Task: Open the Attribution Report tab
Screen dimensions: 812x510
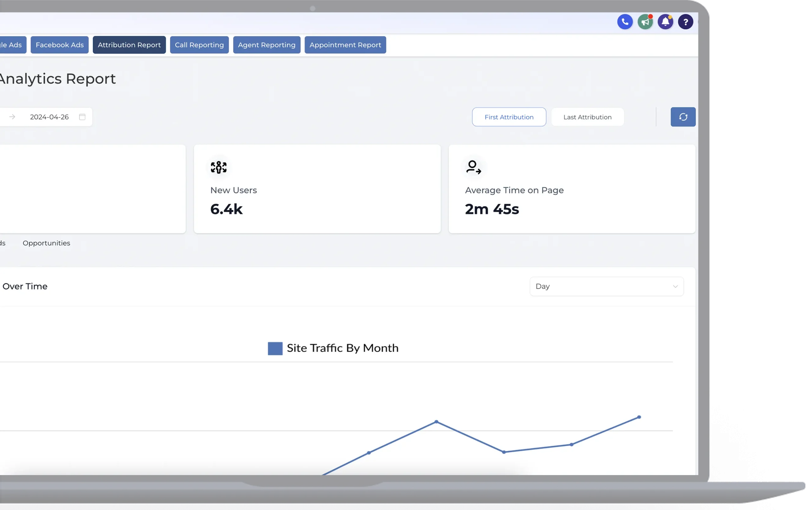Action: point(129,45)
